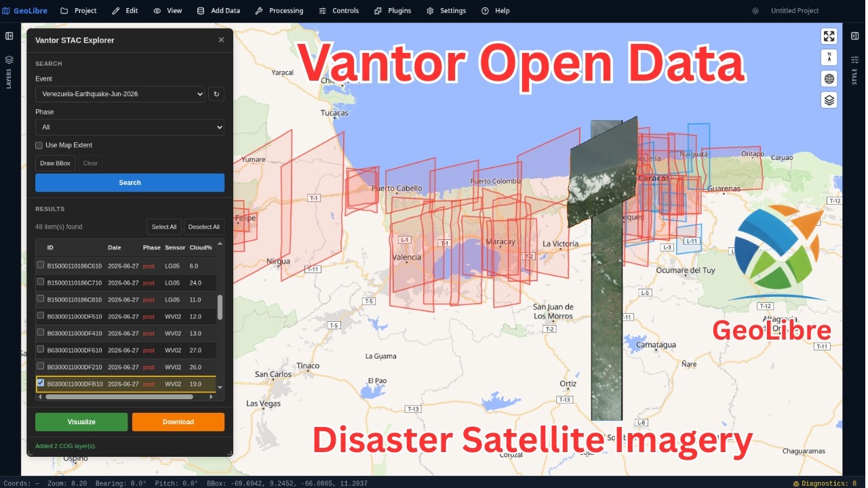
Task: Open the Layers panel stack icon
Action: [x=9, y=60]
